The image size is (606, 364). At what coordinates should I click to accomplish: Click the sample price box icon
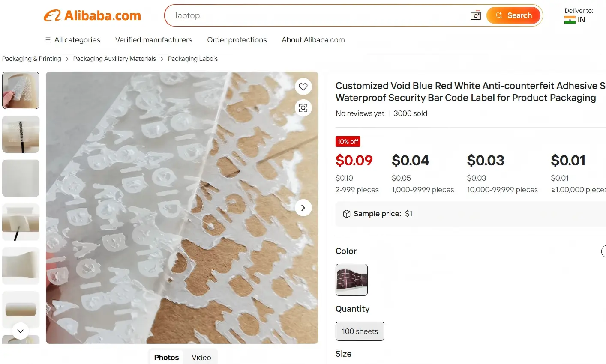(x=347, y=214)
